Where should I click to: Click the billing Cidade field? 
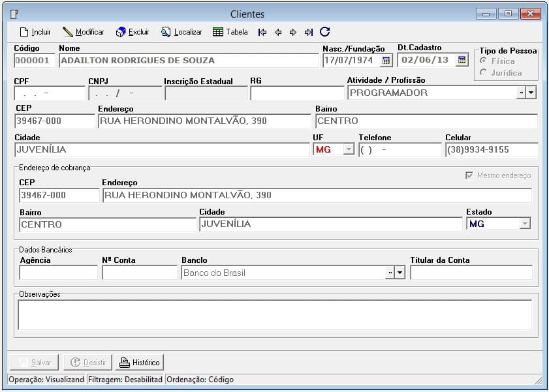[331, 224]
